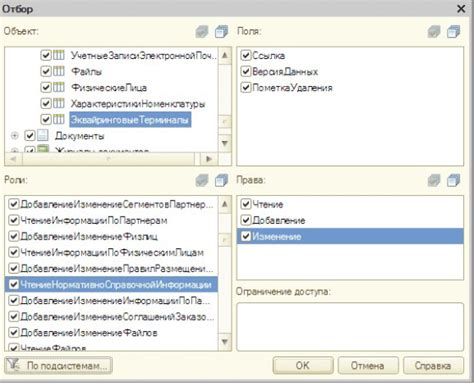The image size is (474, 386).
Task: Uncheck УчетныеЗаписиЭлектроннойПочты checkbox
Action: (x=46, y=55)
